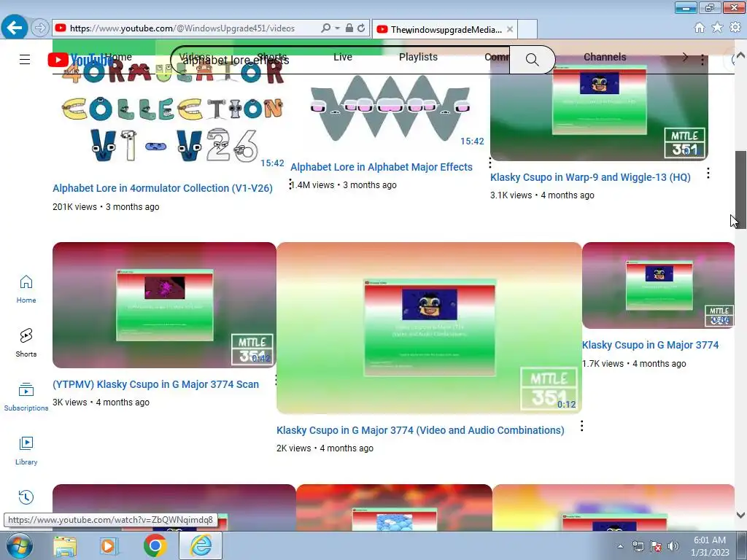Viewport: 747px width, 560px height.
Task: Click the Internet Explorer home icon
Action: tap(700, 28)
